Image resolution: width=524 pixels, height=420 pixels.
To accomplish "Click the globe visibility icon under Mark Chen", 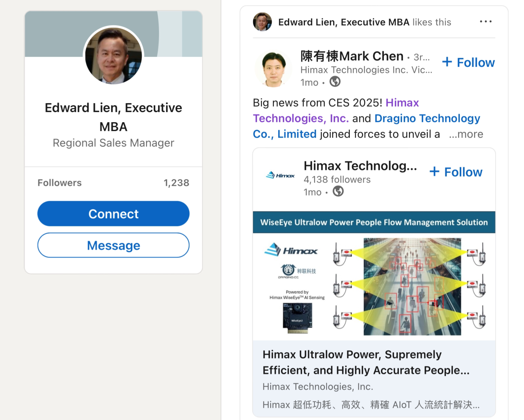I will point(335,82).
